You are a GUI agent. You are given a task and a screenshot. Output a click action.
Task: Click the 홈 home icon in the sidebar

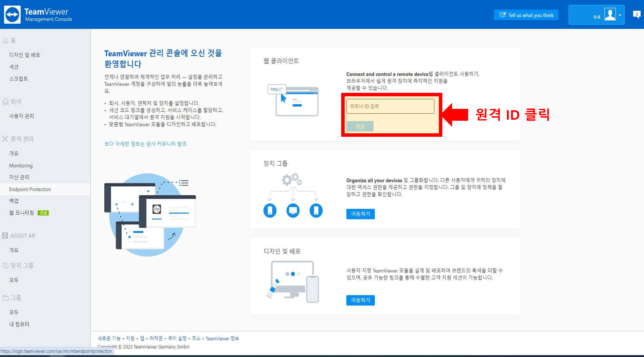[6, 40]
